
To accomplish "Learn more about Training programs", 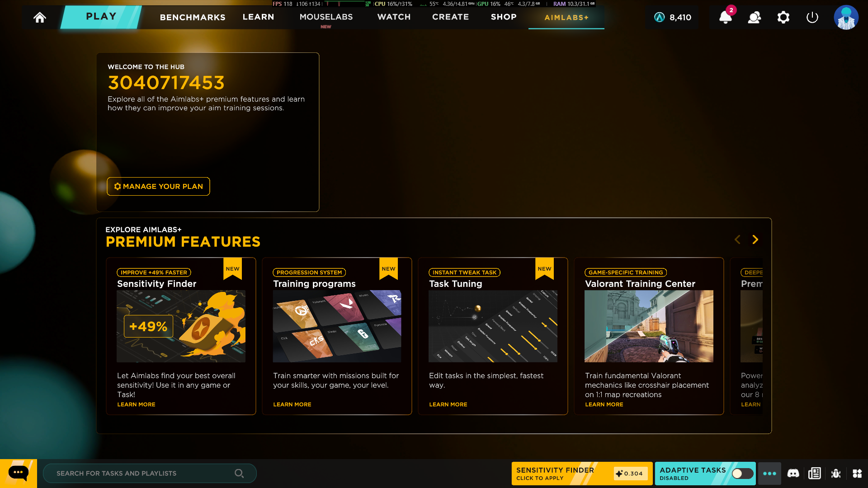I will [292, 404].
